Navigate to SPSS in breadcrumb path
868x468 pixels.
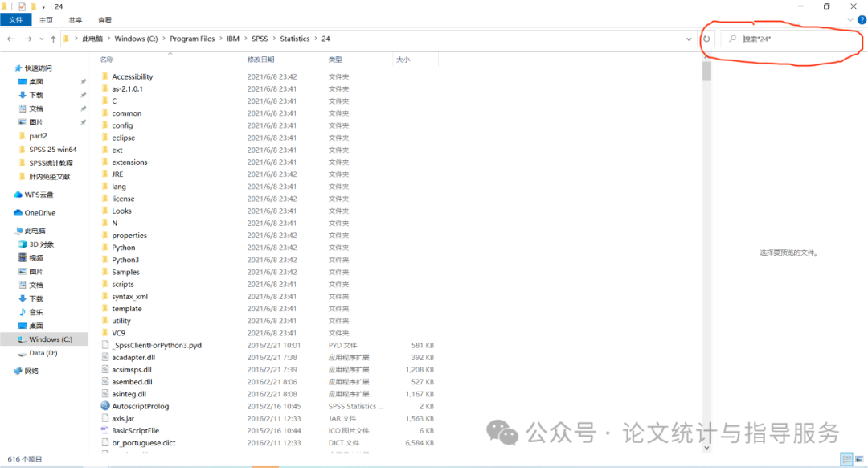click(x=260, y=39)
